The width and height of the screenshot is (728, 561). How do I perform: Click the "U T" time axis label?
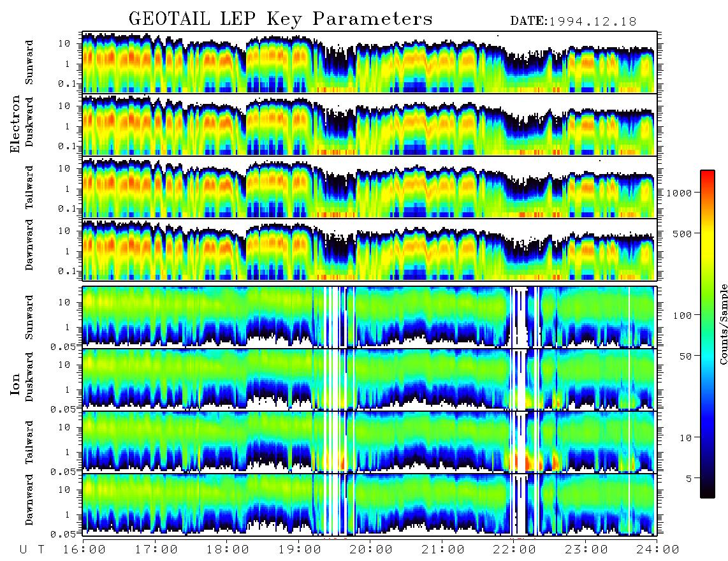[x=32, y=550]
